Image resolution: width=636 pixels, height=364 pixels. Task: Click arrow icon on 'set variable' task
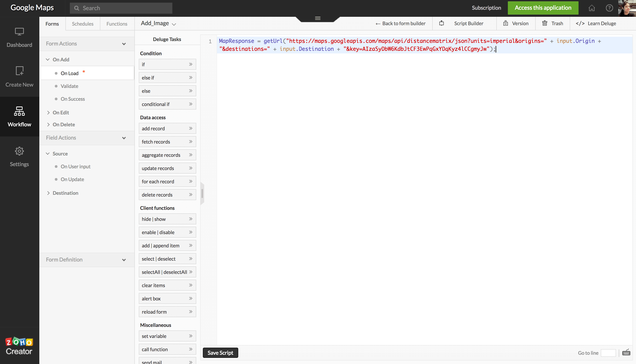tap(190, 336)
